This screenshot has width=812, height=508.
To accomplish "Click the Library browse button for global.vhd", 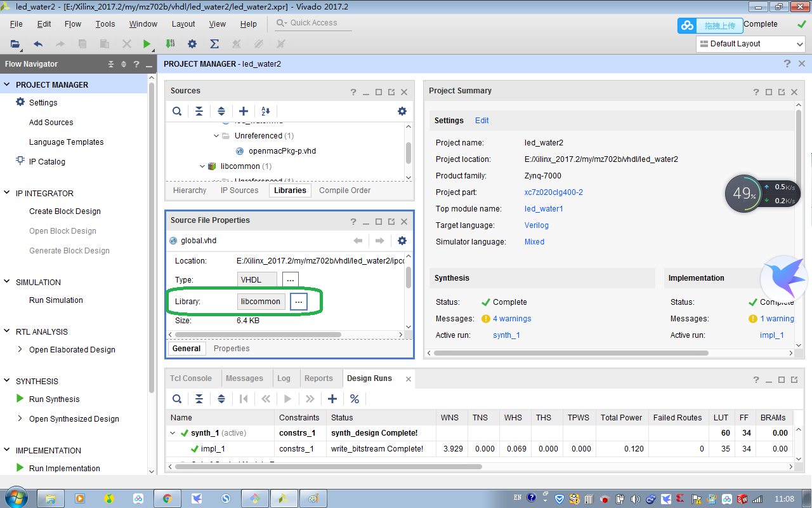I will 298,301.
